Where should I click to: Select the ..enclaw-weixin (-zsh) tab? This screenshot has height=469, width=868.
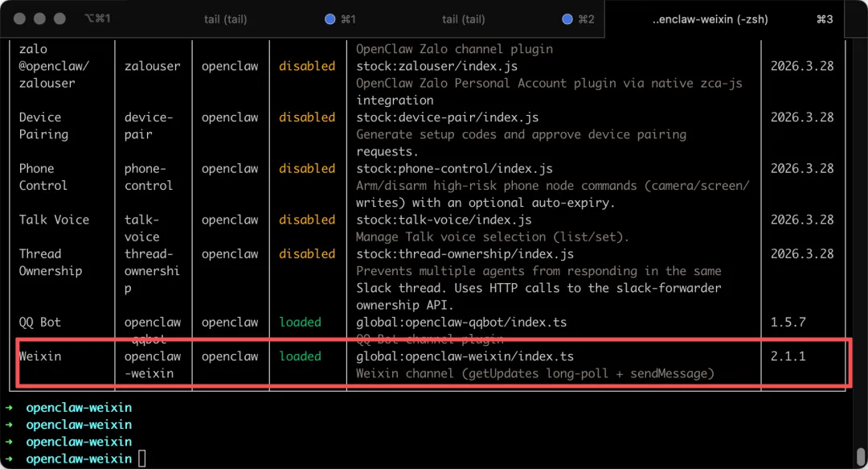pos(710,19)
